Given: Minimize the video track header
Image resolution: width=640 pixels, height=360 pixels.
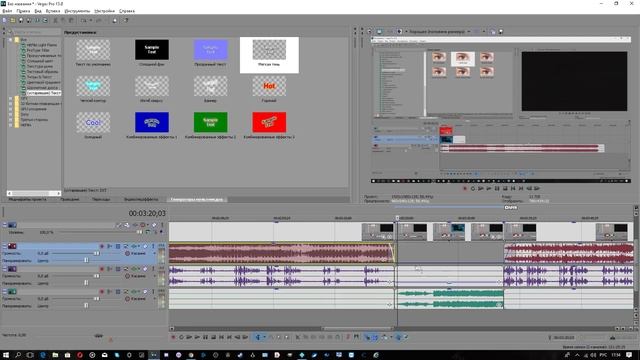Looking at the screenshot, I should (x=5, y=225).
